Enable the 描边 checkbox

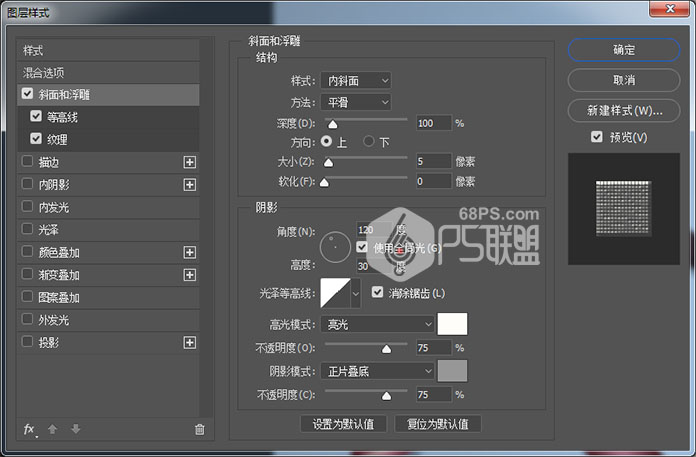28,161
